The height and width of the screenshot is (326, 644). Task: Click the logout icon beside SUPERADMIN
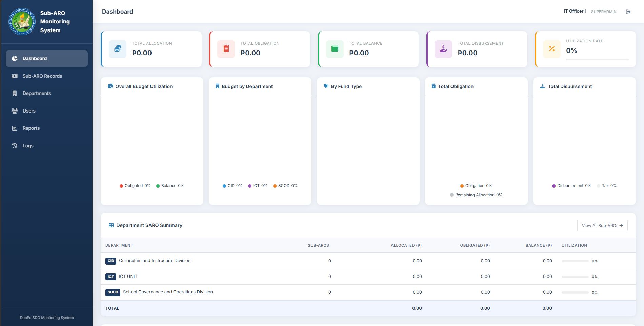(x=628, y=12)
